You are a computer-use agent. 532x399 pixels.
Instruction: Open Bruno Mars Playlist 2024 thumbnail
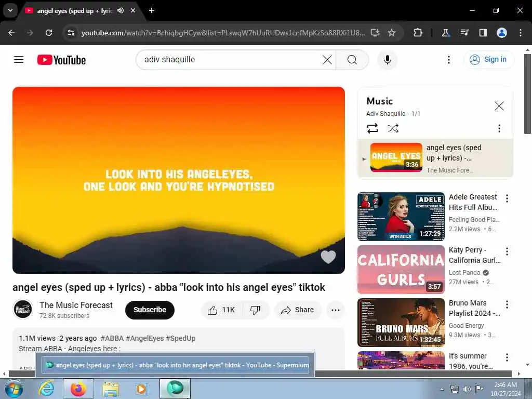click(401, 322)
